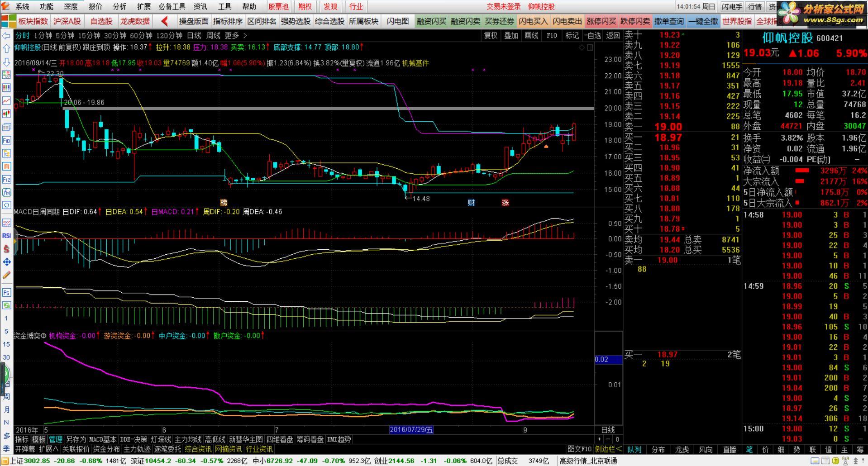This screenshot has width=868, height=466.
Task: Toggle the 画线 draw line mode
Action: pyautogui.click(x=531, y=35)
